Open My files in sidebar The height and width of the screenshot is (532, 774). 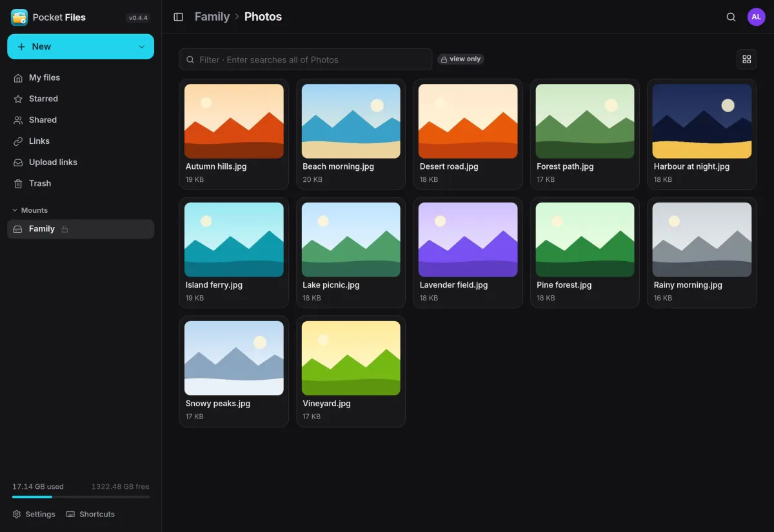point(81,77)
